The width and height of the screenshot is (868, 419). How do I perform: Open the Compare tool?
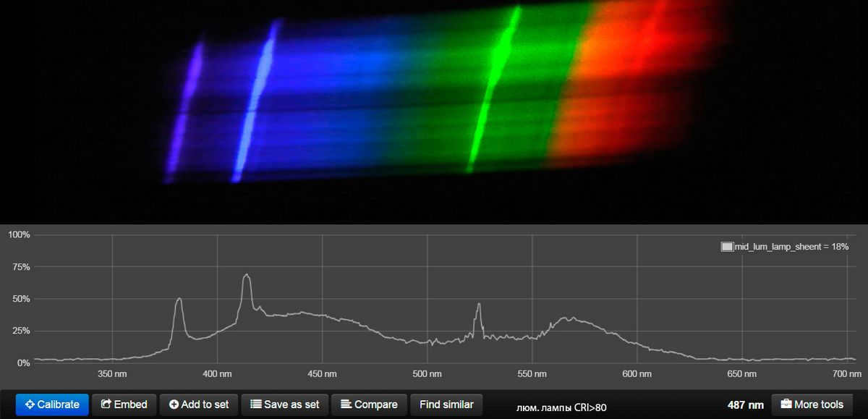[369, 405]
